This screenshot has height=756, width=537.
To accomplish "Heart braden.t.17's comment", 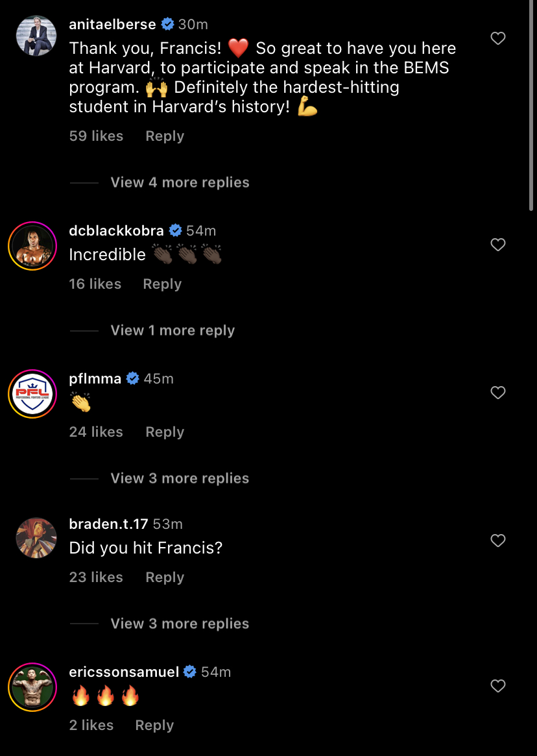I will [x=497, y=541].
